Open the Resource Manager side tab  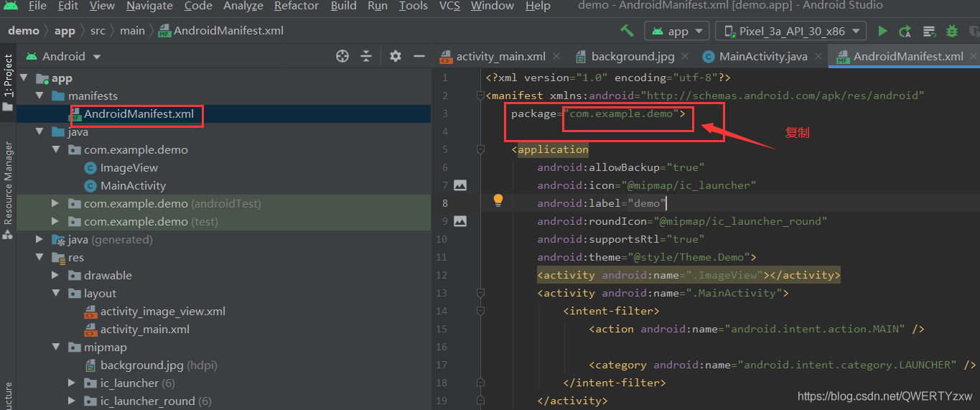click(x=8, y=183)
